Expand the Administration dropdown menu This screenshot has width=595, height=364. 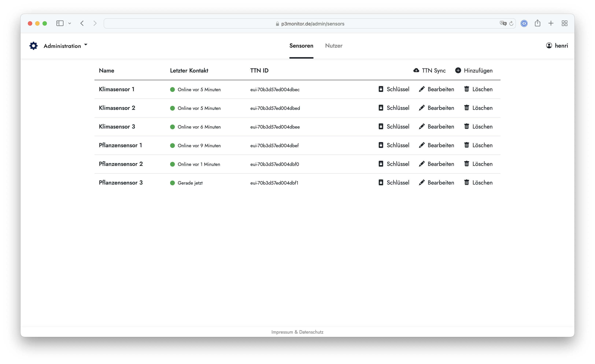pyautogui.click(x=86, y=45)
